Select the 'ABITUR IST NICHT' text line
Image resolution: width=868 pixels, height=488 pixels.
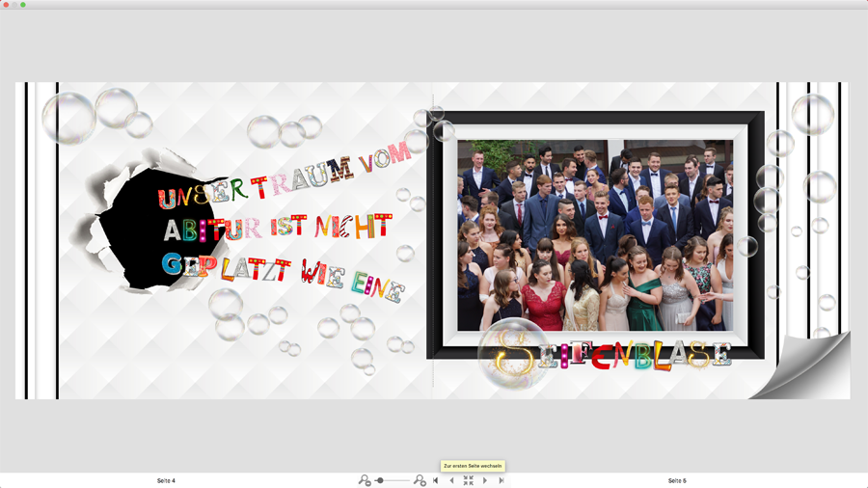coord(278,227)
